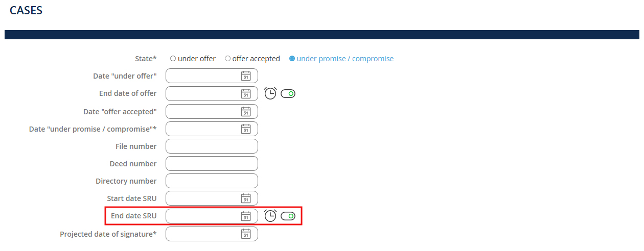Open calendar picker for Start date SRU

[x=246, y=198]
